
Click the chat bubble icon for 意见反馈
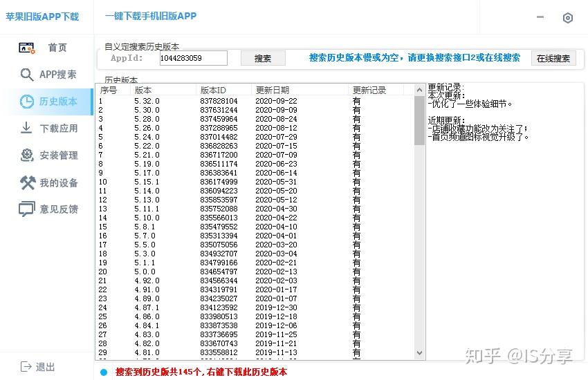coord(27,209)
